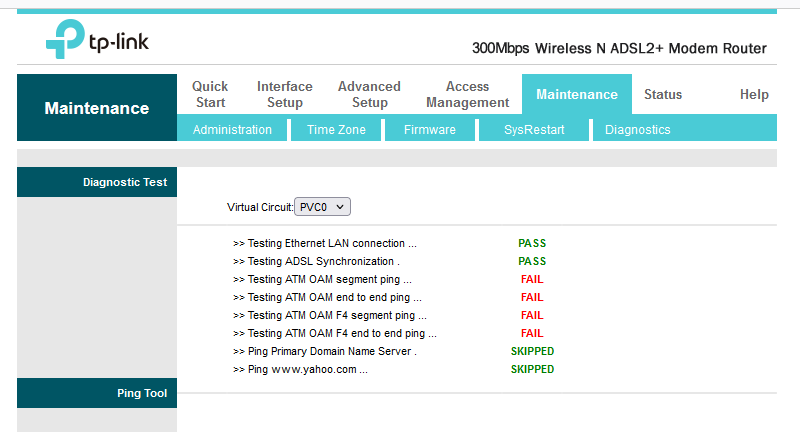Select the SysRestart submenu

(x=534, y=129)
